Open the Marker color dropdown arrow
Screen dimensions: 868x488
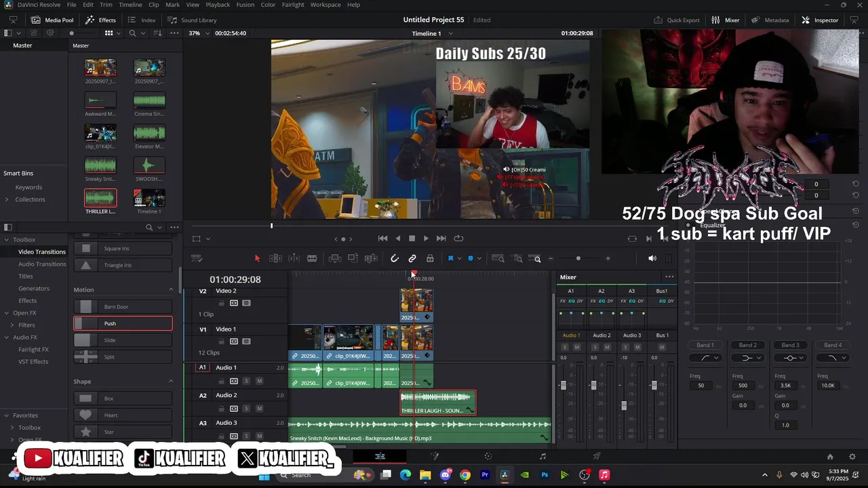click(x=479, y=258)
